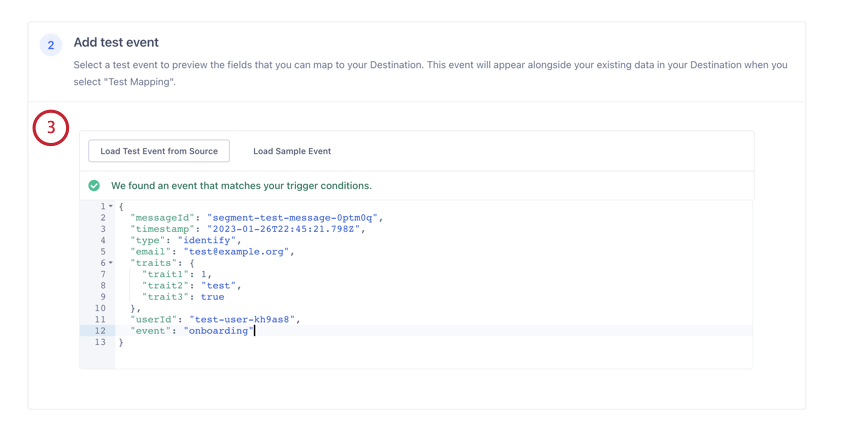Image resolution: width=850 pixels, height=425 pixels.
Task: Click the trait2 "test" value
Action: point(220,286)
